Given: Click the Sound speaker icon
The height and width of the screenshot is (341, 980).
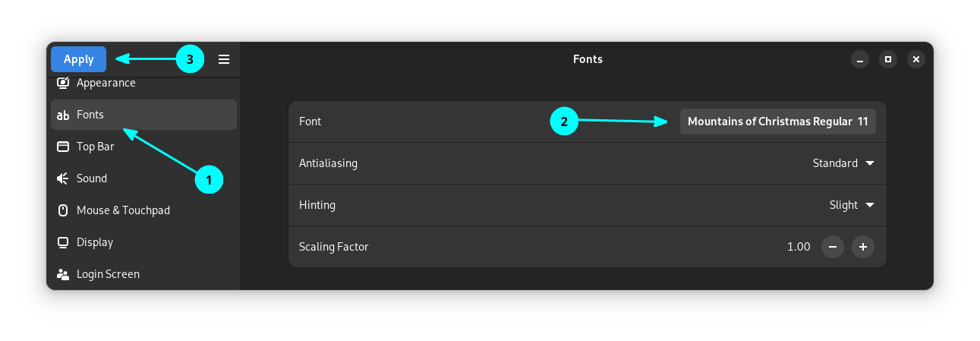Looking at the screenshot, I should tap(64, 178).
